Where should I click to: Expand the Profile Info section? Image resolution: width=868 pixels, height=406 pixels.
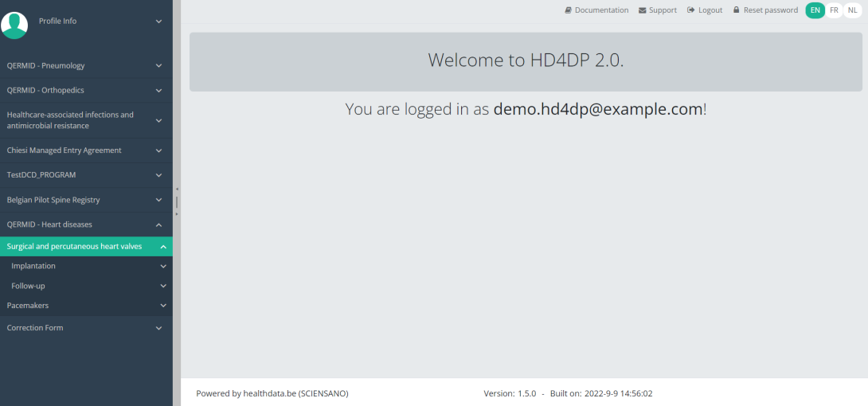(x=158, y=21)
